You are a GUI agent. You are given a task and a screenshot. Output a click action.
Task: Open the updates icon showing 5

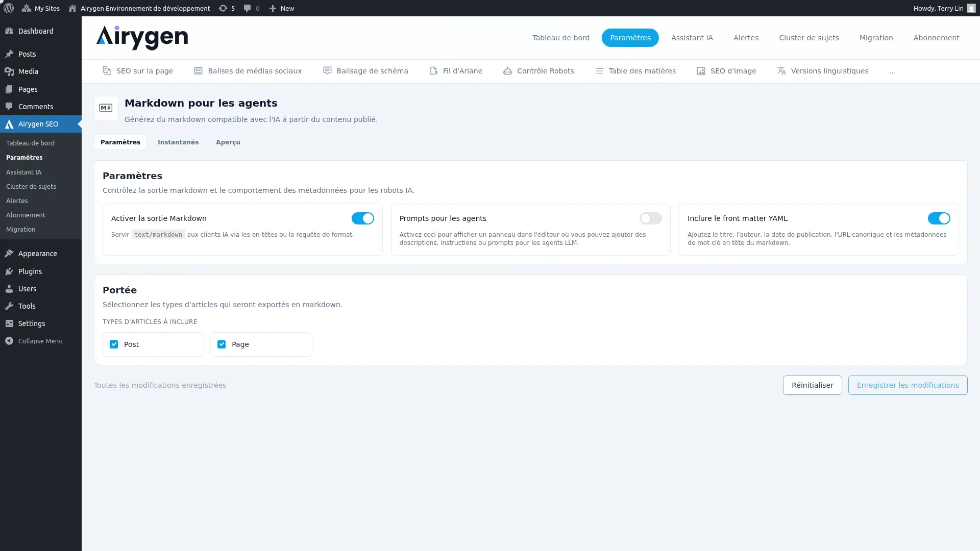click(x=227, y=8)
